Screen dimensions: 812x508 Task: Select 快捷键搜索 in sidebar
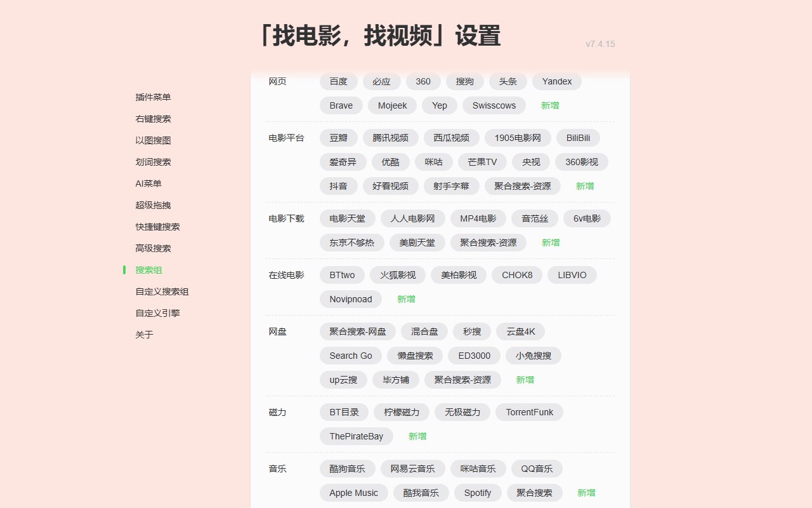pos(157,227)
